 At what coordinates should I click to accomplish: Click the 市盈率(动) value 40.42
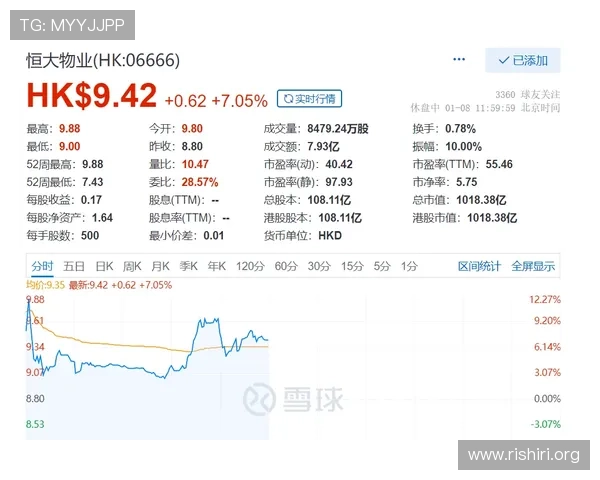pos(339,164)
